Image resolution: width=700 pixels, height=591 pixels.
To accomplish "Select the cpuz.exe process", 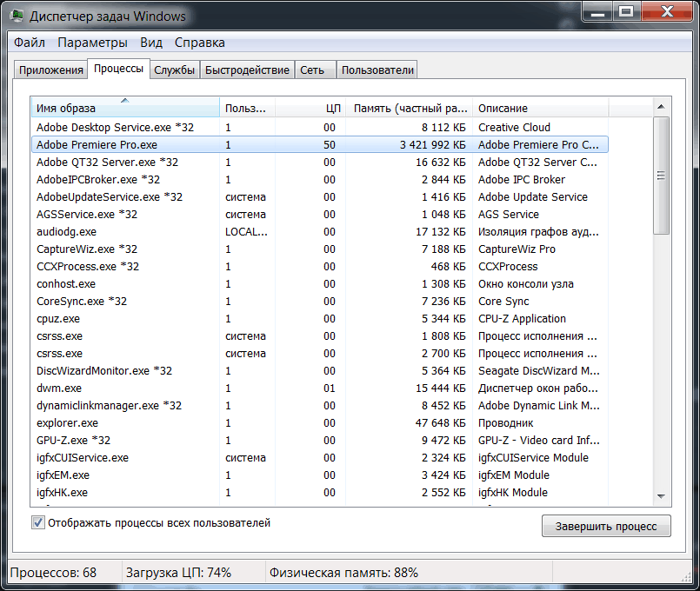I will (320, 319).
